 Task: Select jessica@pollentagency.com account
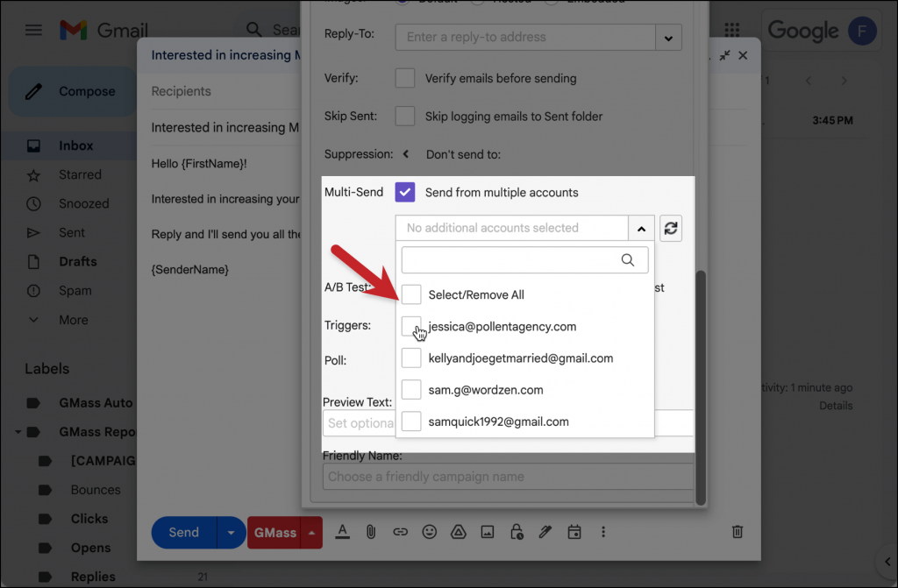click(410, 326)
